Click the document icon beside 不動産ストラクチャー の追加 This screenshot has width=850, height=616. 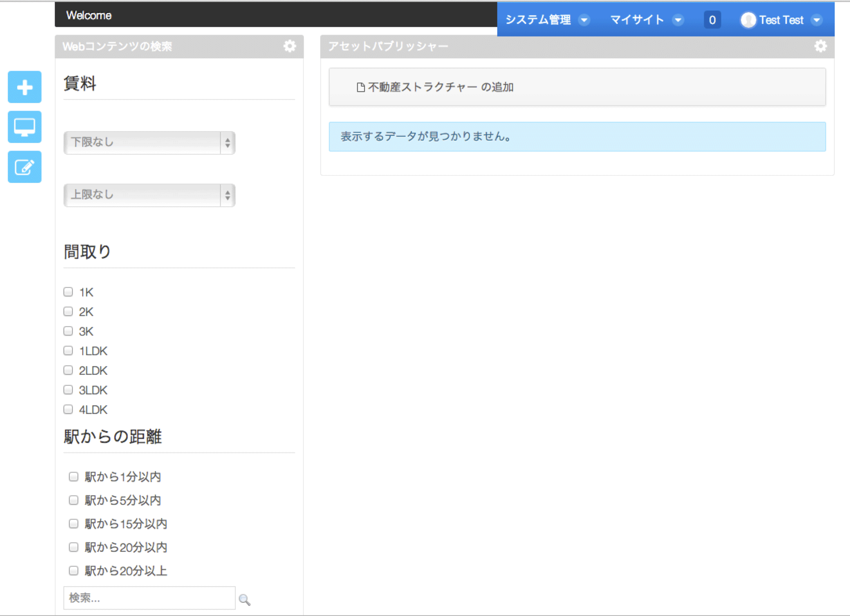click(361, 87)
